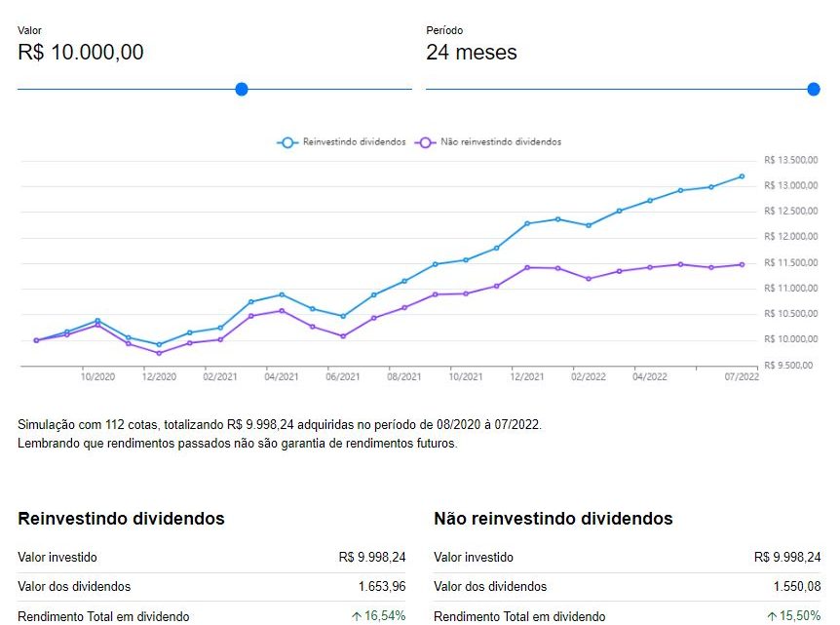Click 'Rendimento Total em dividendo' under Reinvestindo
The width and height of the screenshot is (840, 625).
pyautogui.click(x=103, y=616)
